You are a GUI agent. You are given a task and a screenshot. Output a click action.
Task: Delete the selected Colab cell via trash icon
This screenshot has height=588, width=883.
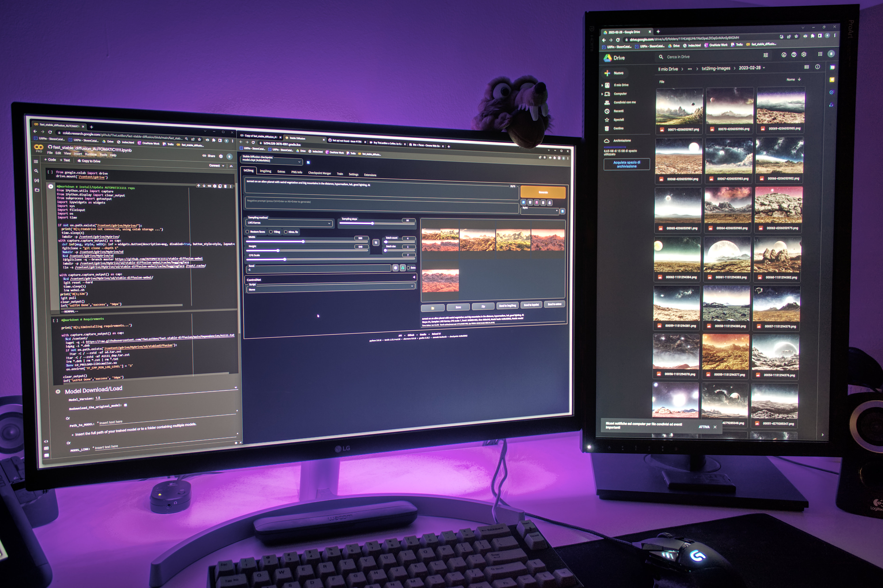click(225, 186)
